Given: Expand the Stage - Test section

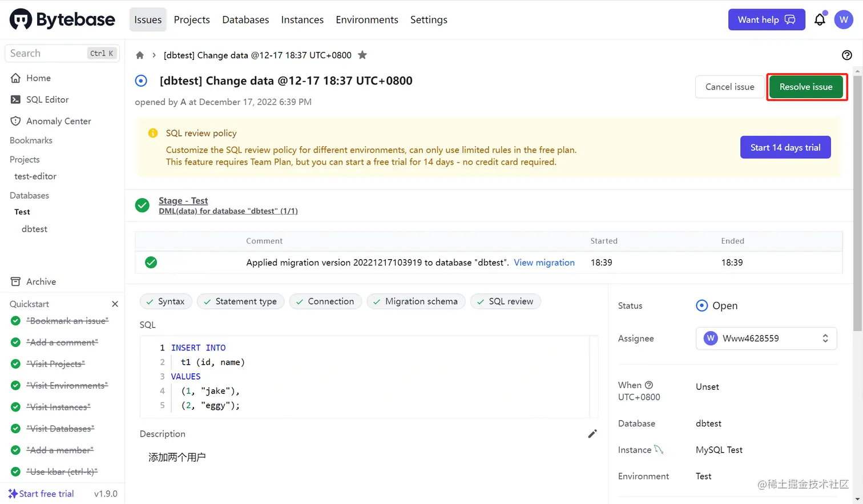Looking at the screenshot, I should coord(183,201).
